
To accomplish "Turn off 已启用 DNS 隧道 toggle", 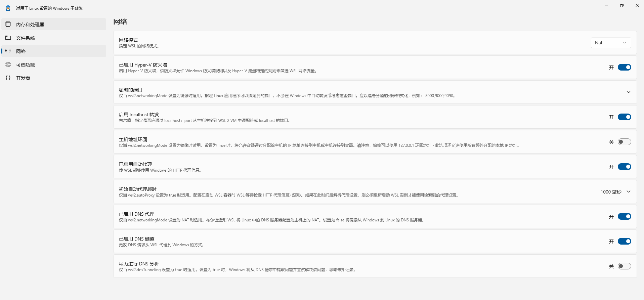I will pyautogui.click(x=624, y=241).
